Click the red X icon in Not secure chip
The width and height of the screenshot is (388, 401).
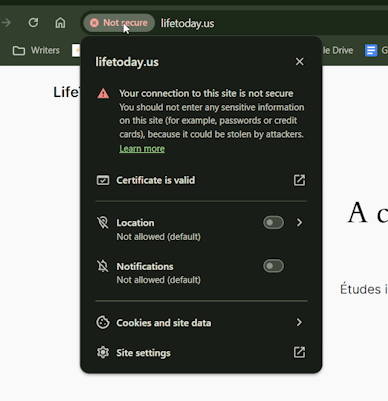(94, 23)
